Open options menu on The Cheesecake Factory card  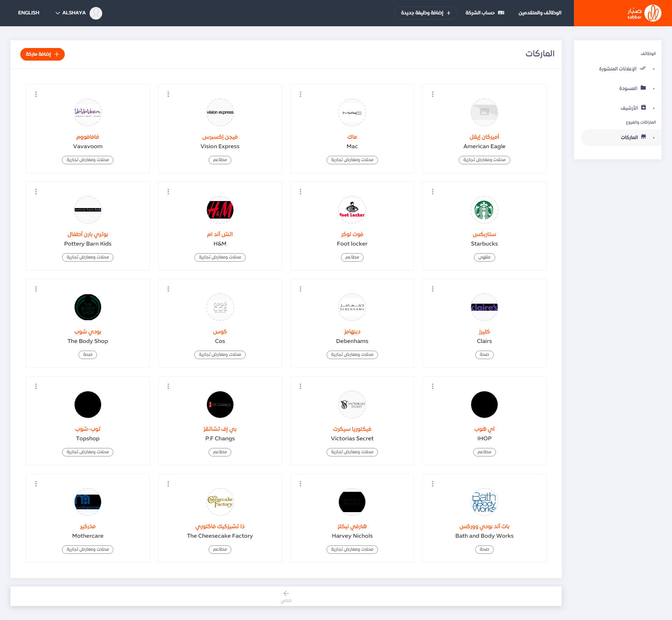[168, 484]
